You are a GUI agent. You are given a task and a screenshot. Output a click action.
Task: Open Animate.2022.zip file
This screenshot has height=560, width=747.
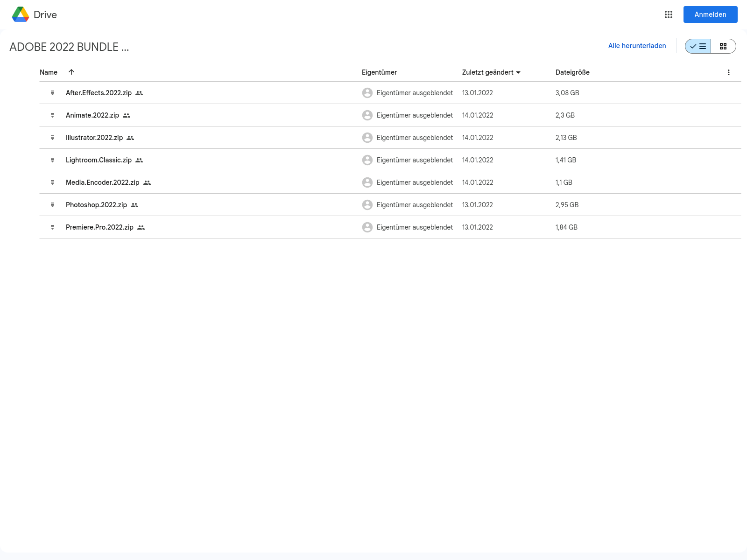pyautogui.click(x=92, y=115)
